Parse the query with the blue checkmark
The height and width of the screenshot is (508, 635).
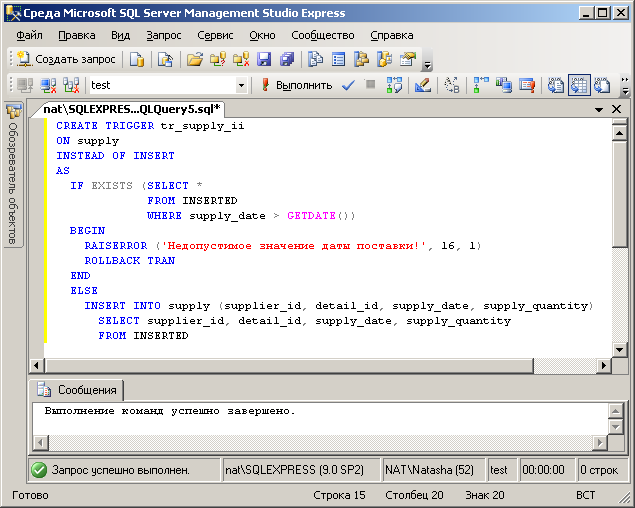coord(348,85)
